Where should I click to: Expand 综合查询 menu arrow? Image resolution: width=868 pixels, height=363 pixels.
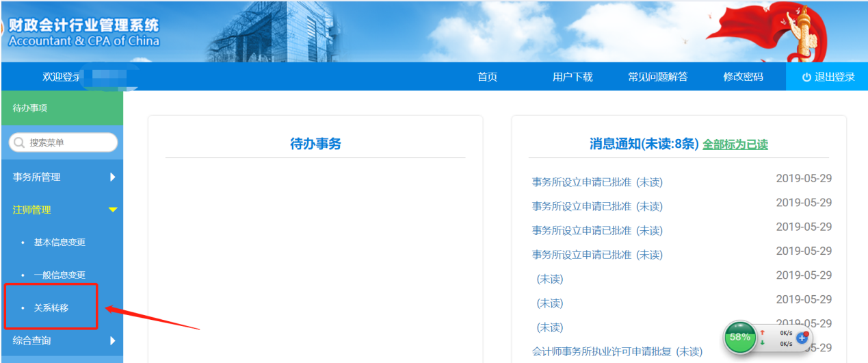(113, 340)
